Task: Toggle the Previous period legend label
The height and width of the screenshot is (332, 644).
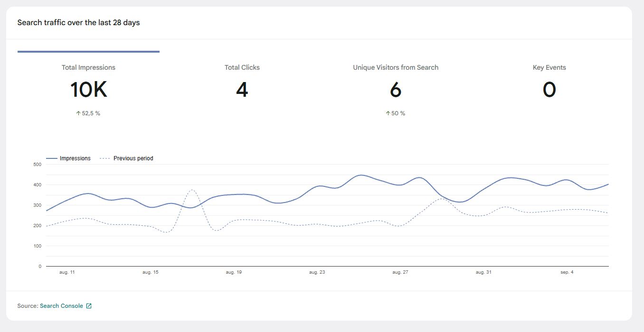Action: [x=133, y=158]
